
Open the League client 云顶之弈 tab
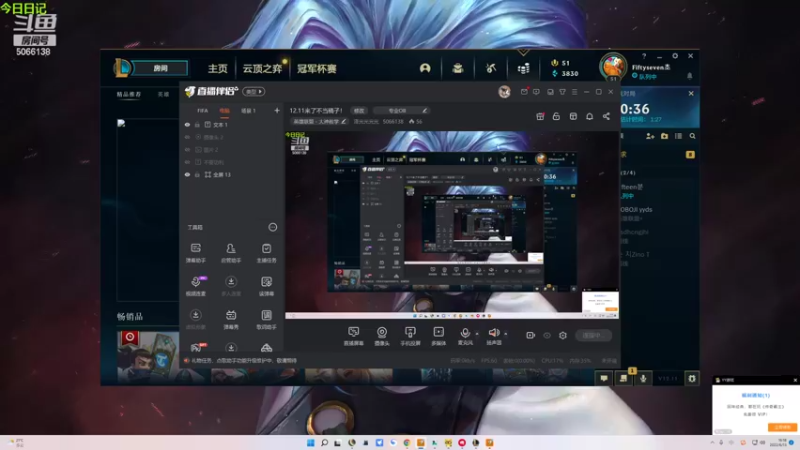262,68
